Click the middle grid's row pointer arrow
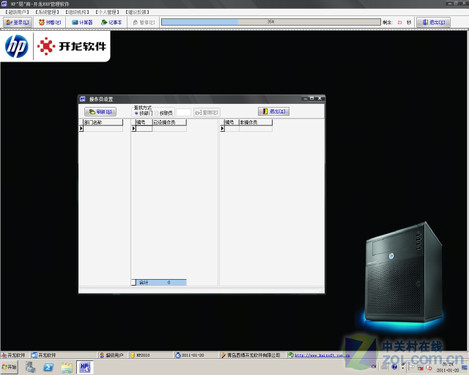This screenshot has width=469, height=375. [x=134, y=128]
